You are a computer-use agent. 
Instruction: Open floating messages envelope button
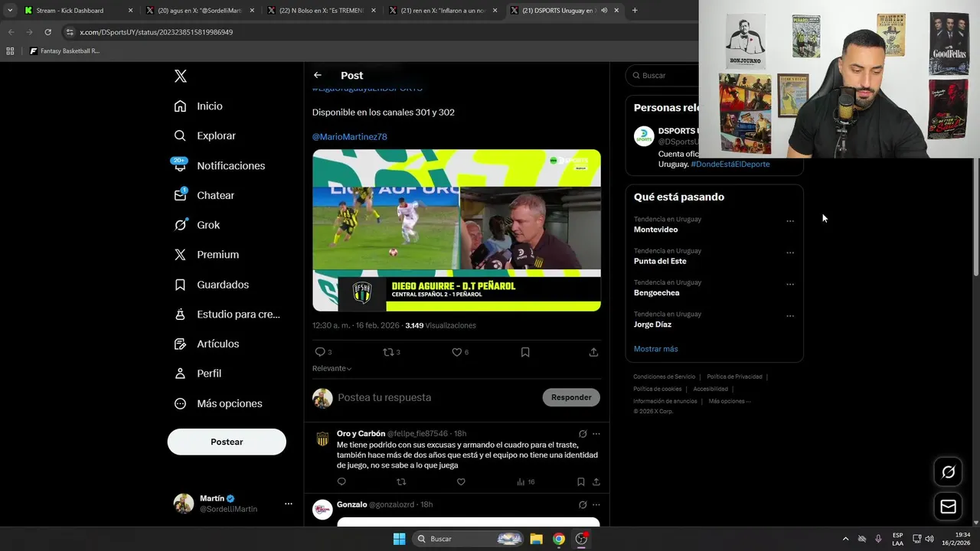point(948,507)
